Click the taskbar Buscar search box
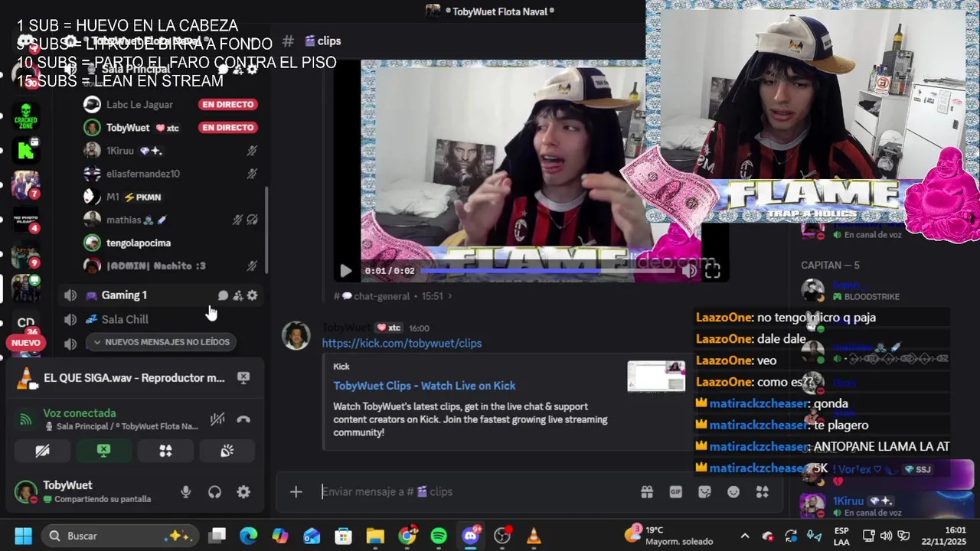This screenshot has width=980, height=551. [119, 536]
